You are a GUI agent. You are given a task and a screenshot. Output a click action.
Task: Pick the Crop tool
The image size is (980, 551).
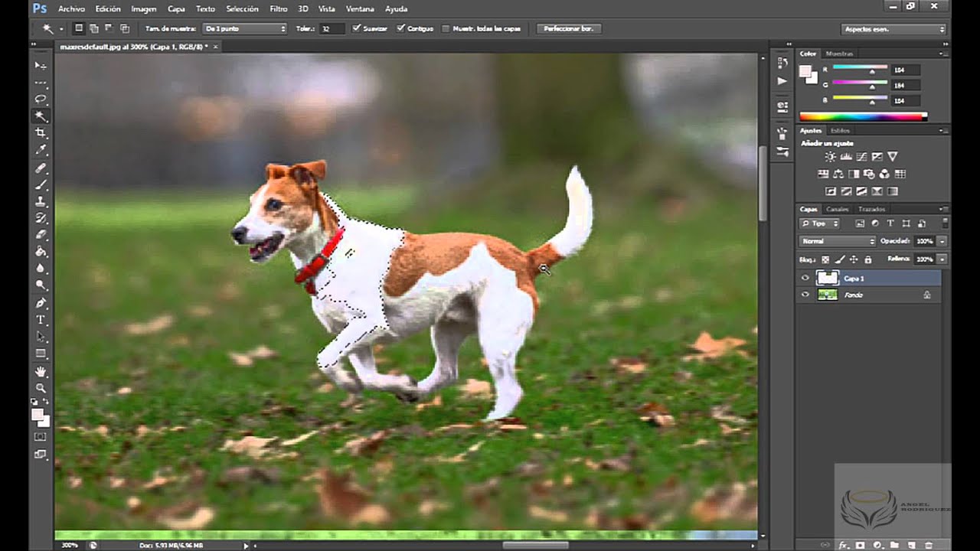click(x=41, y=133)
